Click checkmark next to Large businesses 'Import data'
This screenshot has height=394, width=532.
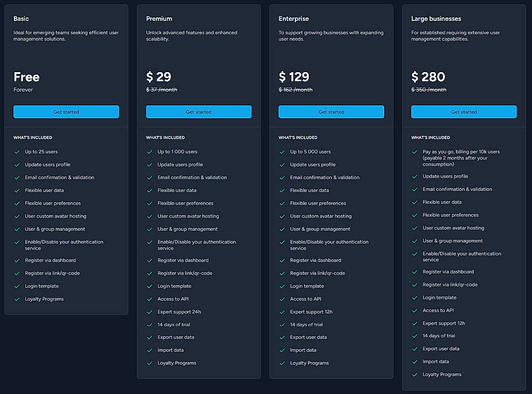(x=415, y=362)
